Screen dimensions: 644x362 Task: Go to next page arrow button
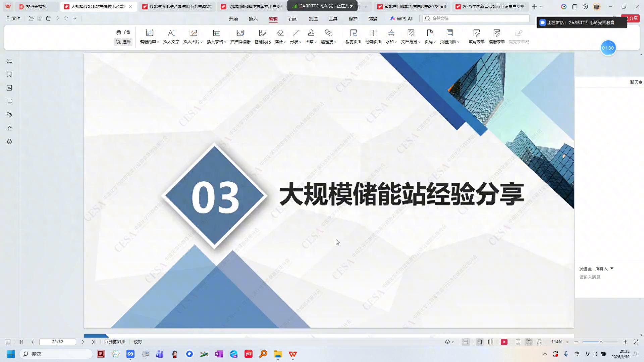pyautogui.click(x=83, y=342)
